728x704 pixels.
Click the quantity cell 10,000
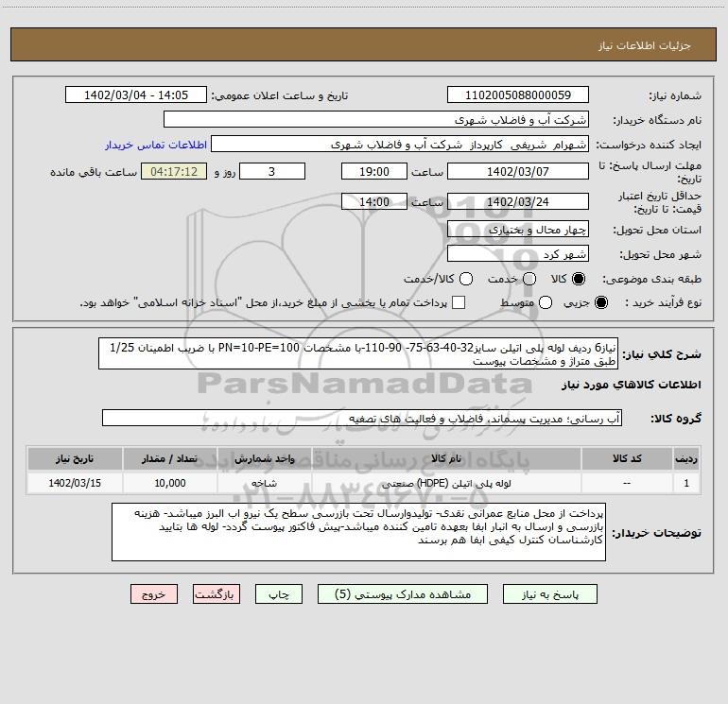coord(170,483)
